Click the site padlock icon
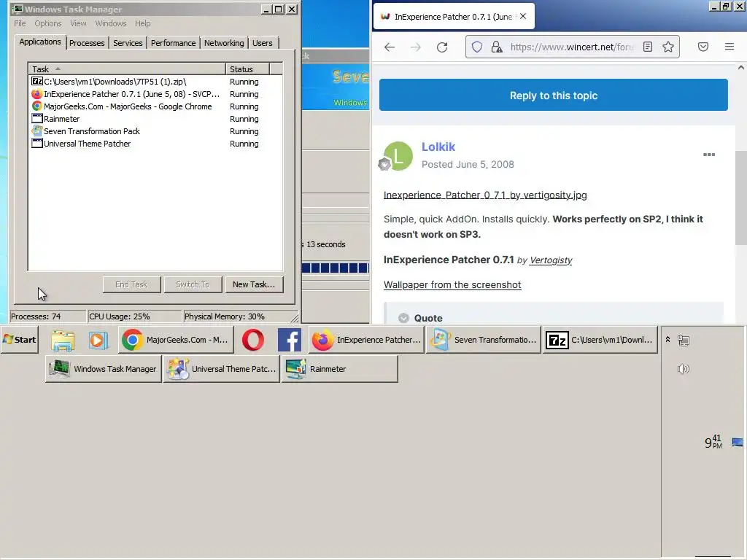Screen dimensions: 747x560 click(496, 47)
